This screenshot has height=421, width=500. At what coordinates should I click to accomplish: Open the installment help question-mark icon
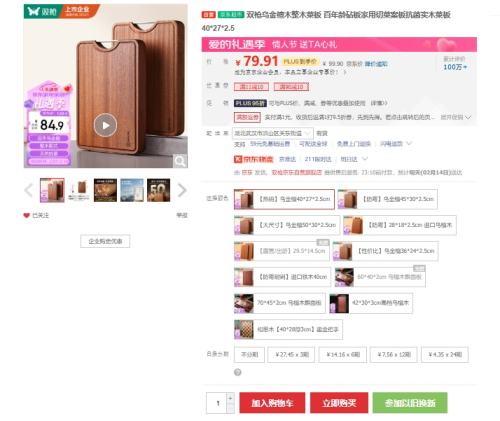click(238, 372)
